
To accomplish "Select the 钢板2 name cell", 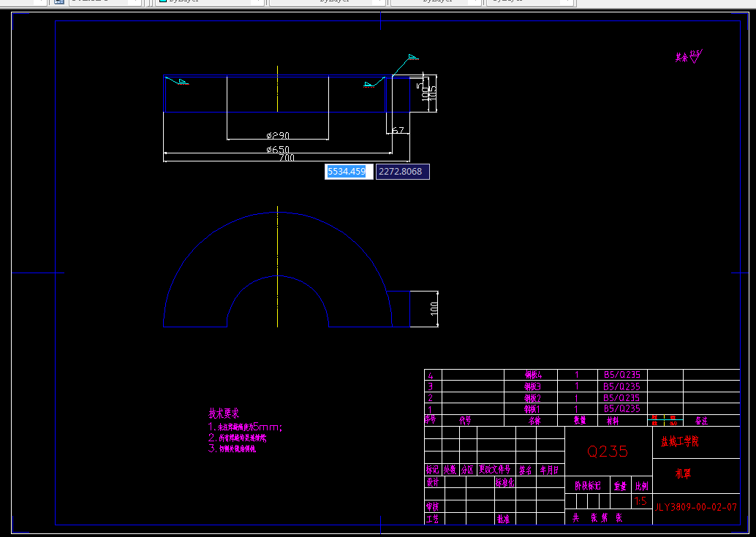I will pos(533,397).
